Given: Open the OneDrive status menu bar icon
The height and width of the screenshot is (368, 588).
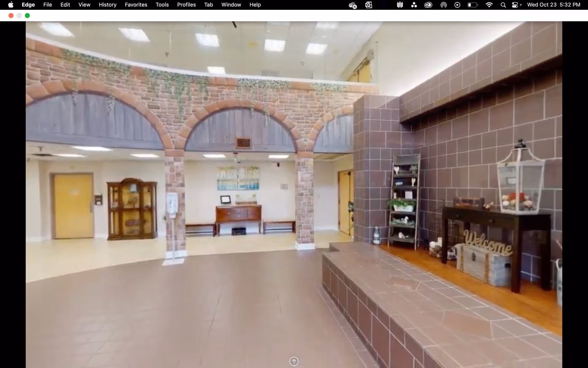Looking at the screenshot, I should [352, 5].
